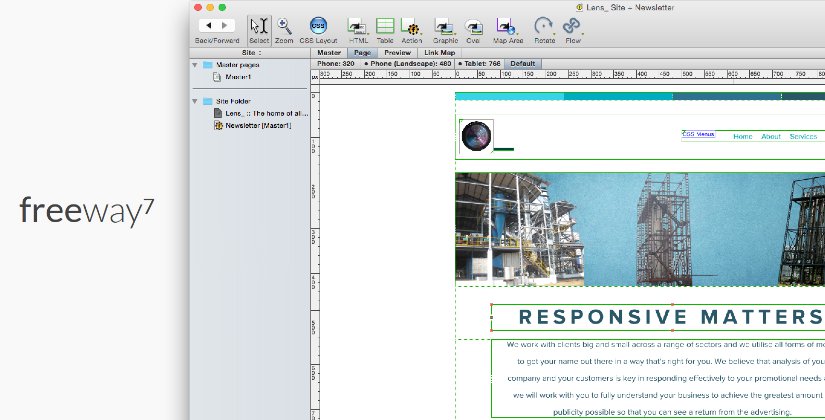Activate the Select arrow tool

pyautogui.click(x=259, y=27)
